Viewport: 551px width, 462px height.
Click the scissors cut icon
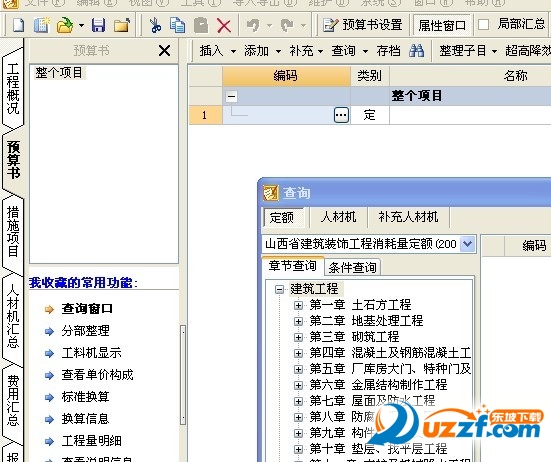click(155, 25)
